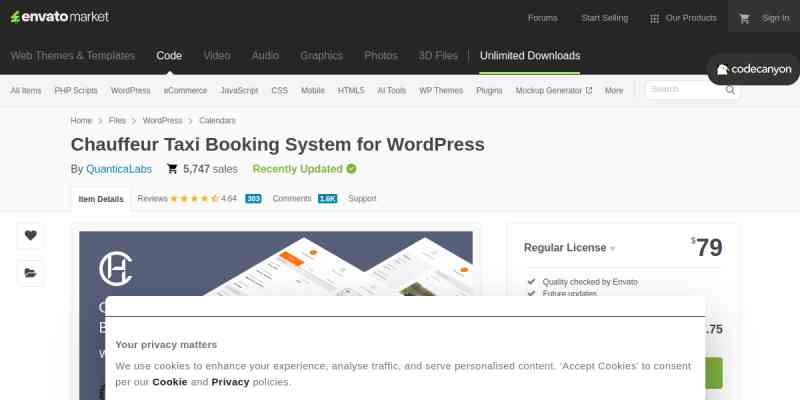
Task: Click the 'Your privacy matters' heading
Action: click(x=166, y=344)
